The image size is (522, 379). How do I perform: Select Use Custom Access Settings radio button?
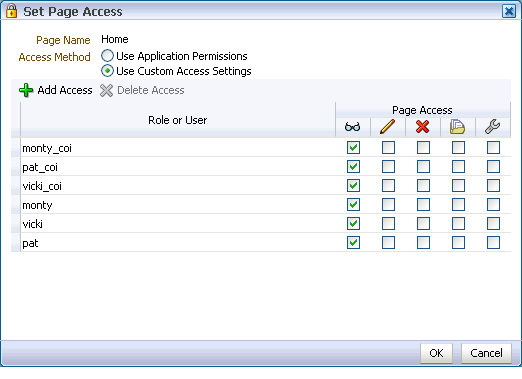[107, 71]
